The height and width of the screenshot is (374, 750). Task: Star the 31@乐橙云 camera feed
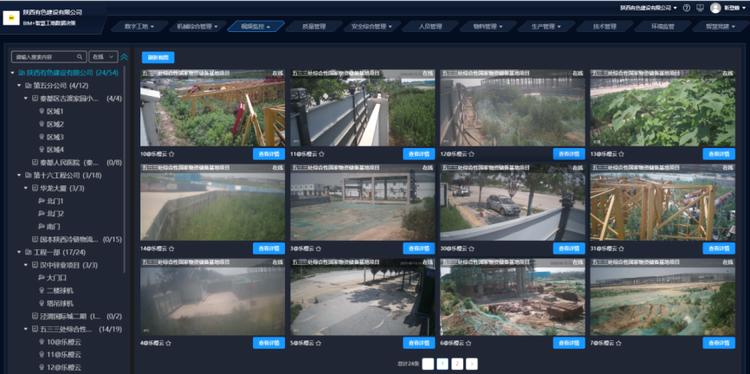point(621,249)
